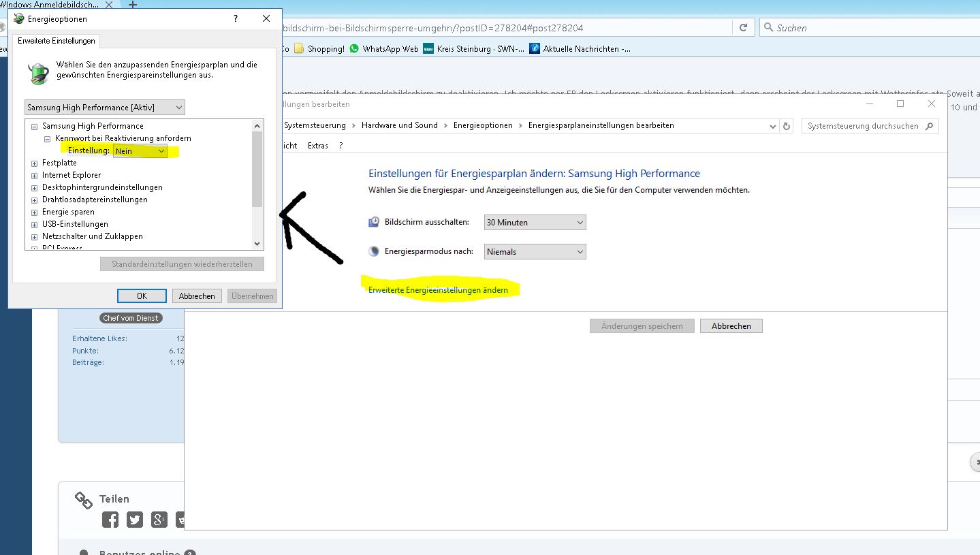Viewport: 980px width, 555px height.
Task: Expand the Festplatte tree node
Action: click(x=35, y=163)
